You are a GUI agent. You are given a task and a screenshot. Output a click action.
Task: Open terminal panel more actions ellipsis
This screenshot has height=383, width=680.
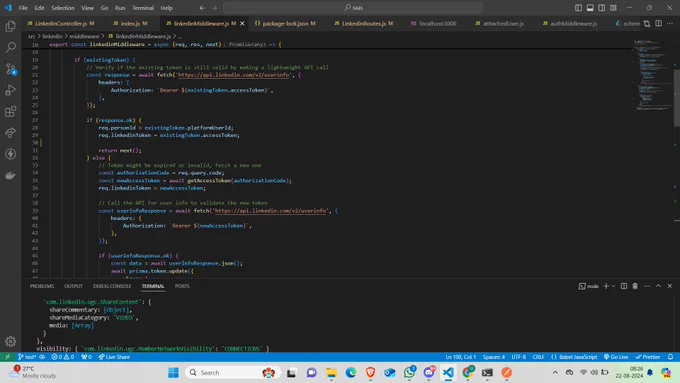coord(647,286)
